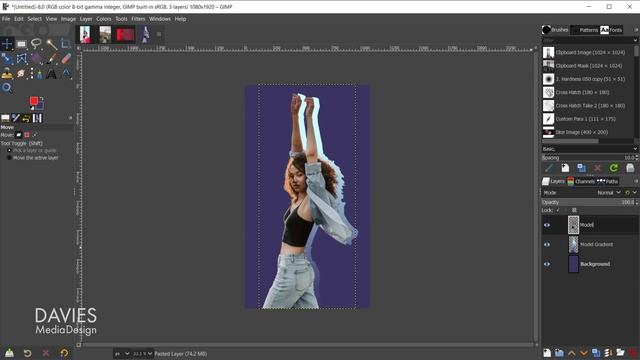Viewport: 640px width, 360px height.
Task: Select the Paintbrush tool
Action: click(51, 58)
